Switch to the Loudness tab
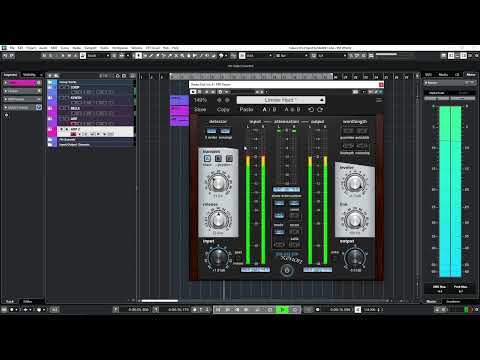Screen dimensions: 480x360 coord(453,301)
